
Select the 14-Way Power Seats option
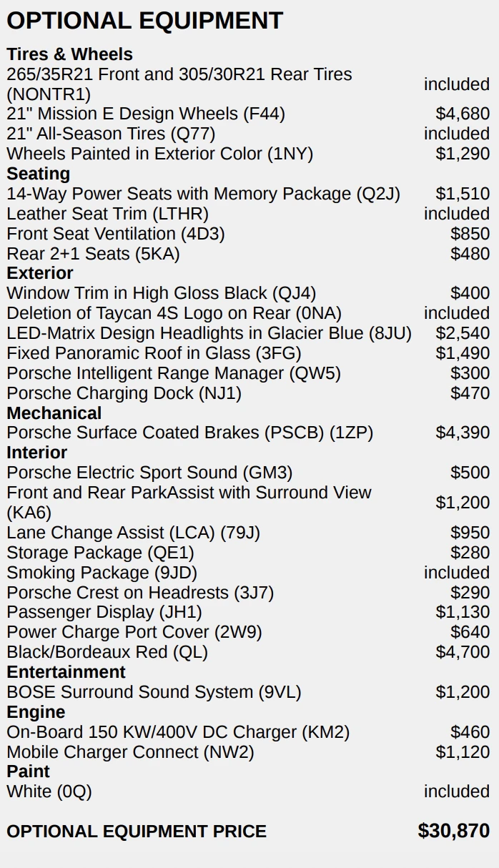click(x=203, y=194)
